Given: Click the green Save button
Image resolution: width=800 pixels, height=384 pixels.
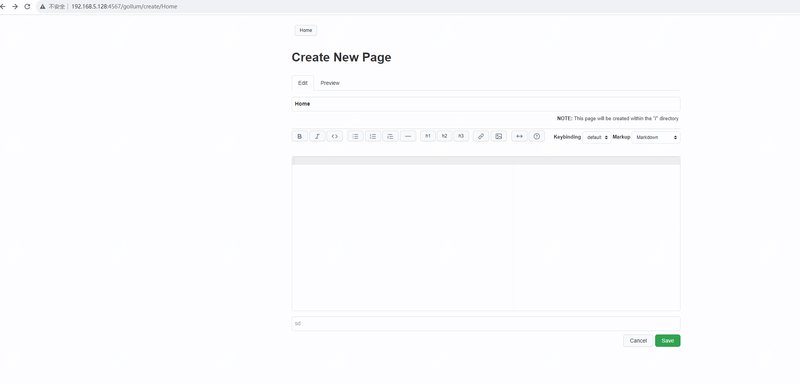Looking at the screenshot, I should [668, 341].
